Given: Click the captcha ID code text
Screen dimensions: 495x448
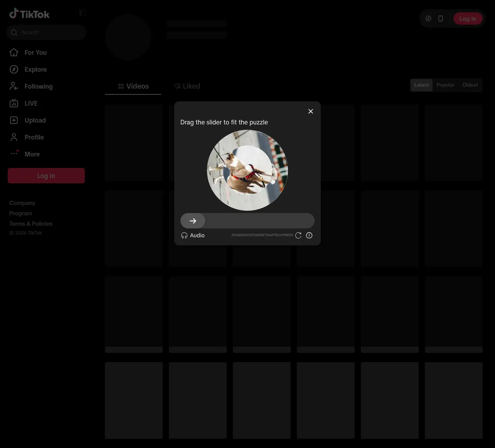Looking at the screenshot, I should pyautogui.click(x=262, y=235).
